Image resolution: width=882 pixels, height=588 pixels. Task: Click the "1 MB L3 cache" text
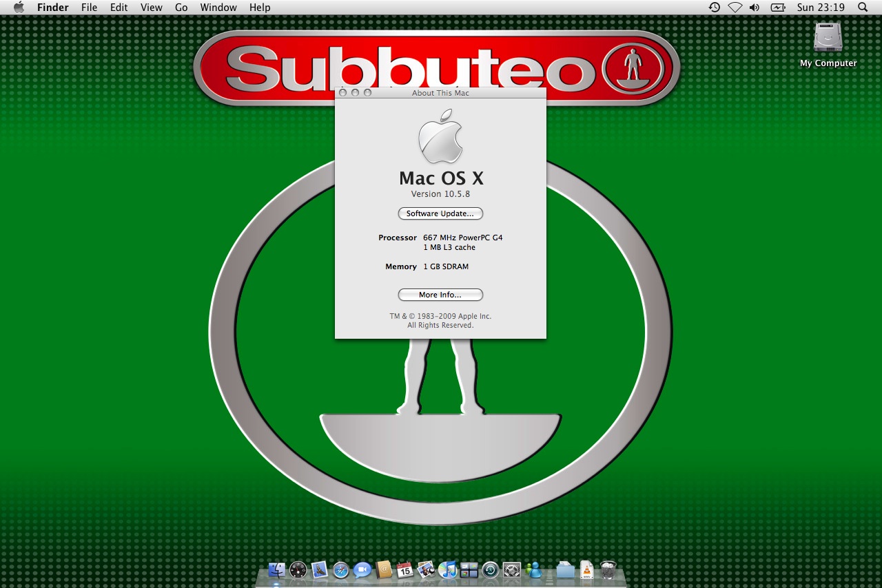(x=449, y=247)
